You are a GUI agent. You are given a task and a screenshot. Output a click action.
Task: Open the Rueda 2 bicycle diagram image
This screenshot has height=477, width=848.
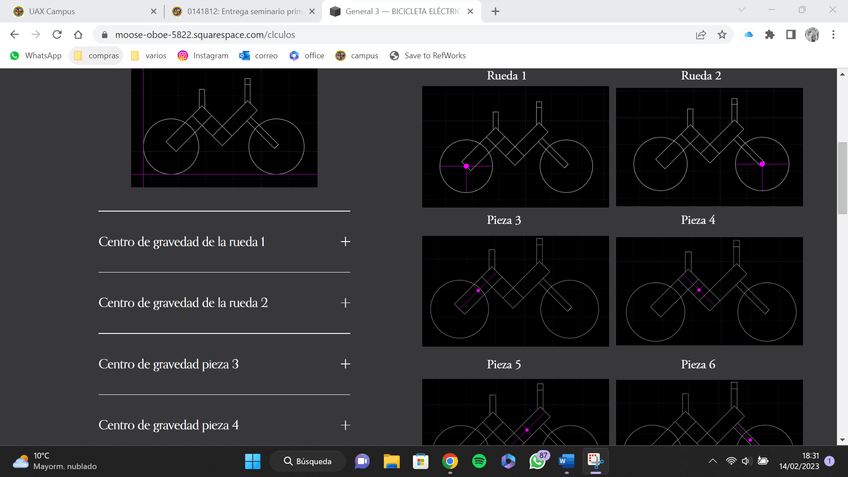pos(709,147)
